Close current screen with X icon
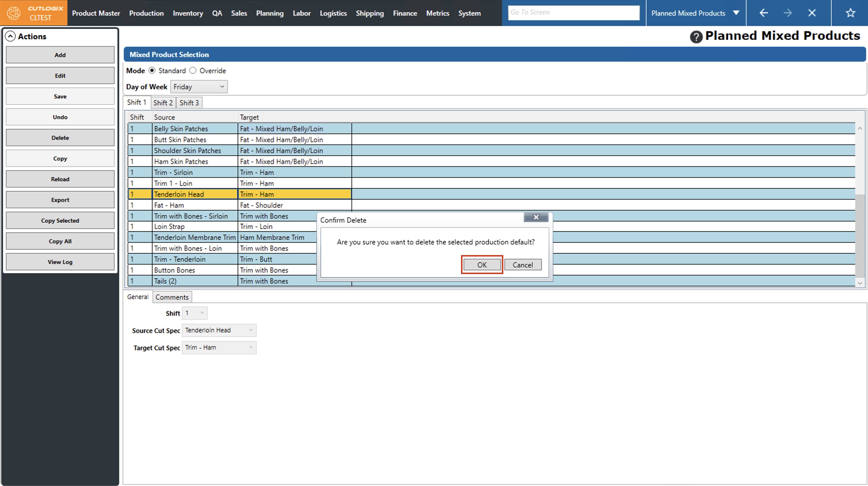 [x=812, y=13]
